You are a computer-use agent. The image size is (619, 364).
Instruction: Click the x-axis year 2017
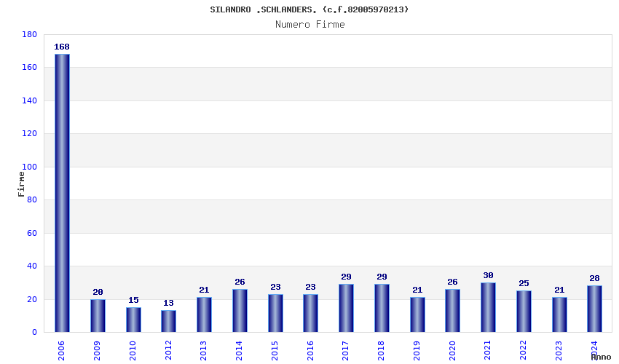[x=345, y=351]
